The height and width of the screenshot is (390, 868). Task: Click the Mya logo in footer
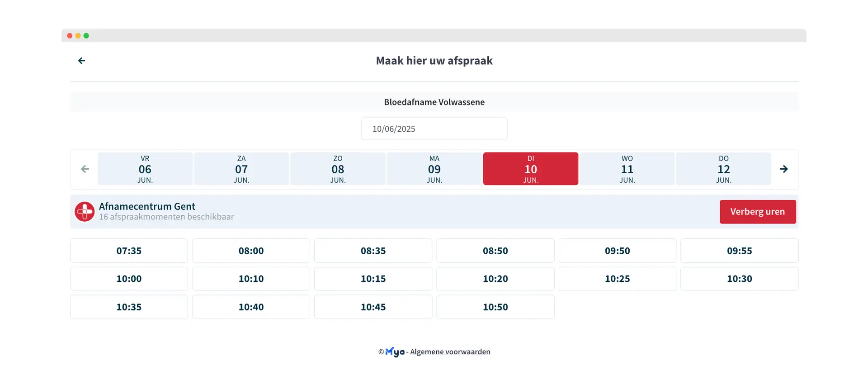395,352
